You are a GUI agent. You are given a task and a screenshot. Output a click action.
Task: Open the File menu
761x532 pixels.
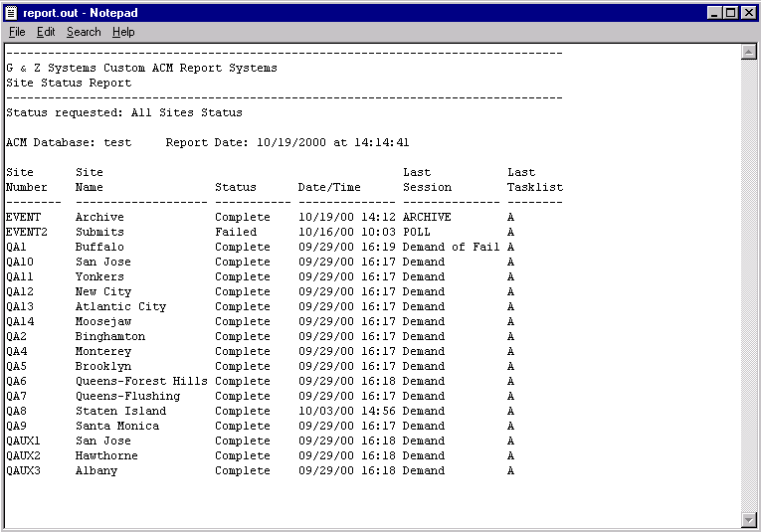17,32
